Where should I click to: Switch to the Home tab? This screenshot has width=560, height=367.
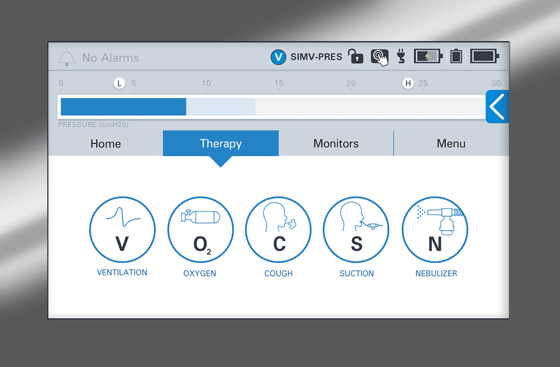tap(106, 144)
